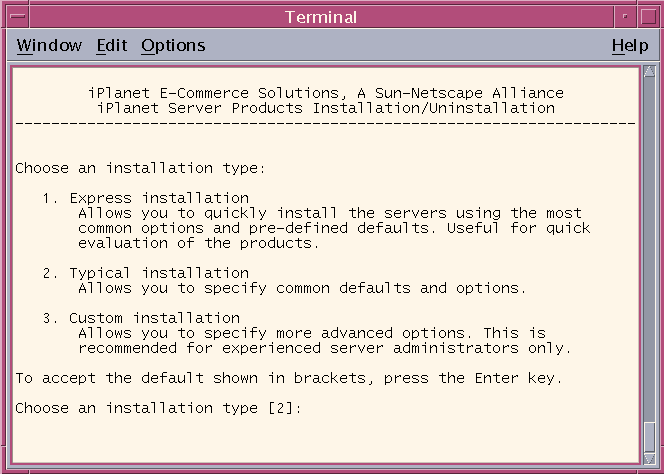Click the '1. Express installation' line

146,198
